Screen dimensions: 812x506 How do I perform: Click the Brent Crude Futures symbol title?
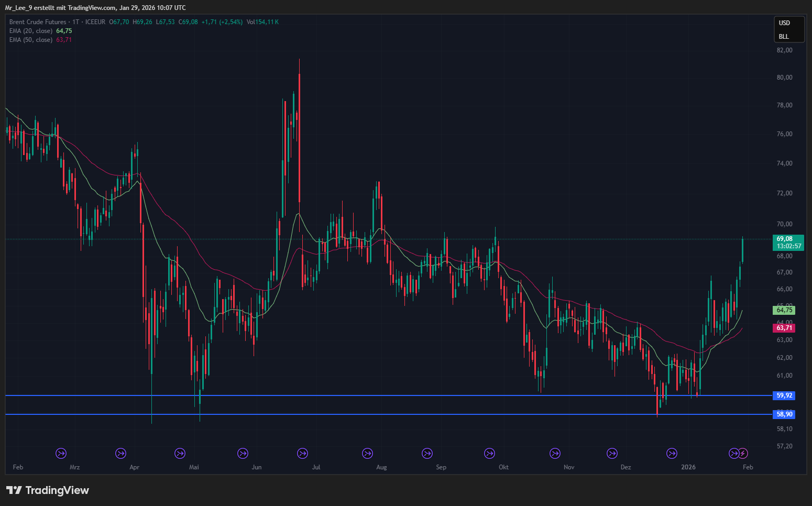(38, 22)
